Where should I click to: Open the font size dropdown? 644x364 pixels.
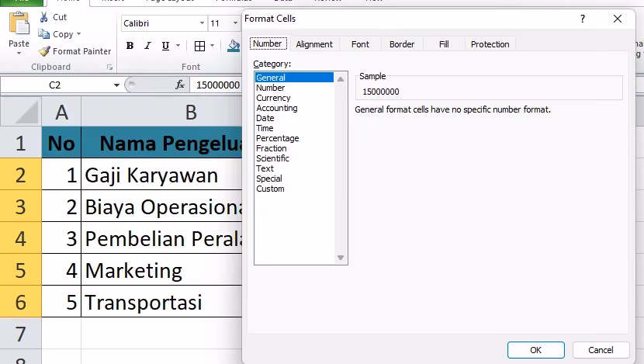point(235,23)
